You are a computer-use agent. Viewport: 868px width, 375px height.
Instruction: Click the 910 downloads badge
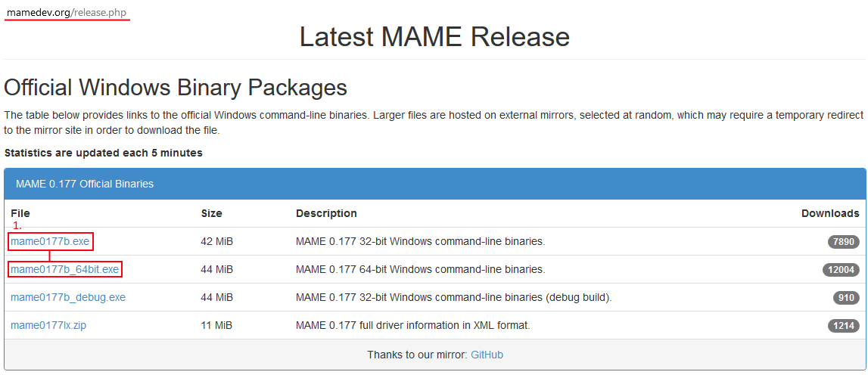846,298
